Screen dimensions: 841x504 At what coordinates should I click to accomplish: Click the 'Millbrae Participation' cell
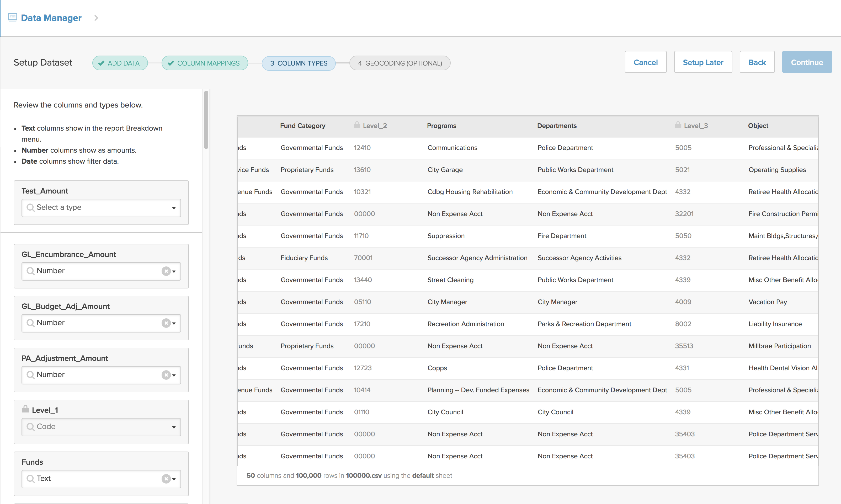(780, 346)
